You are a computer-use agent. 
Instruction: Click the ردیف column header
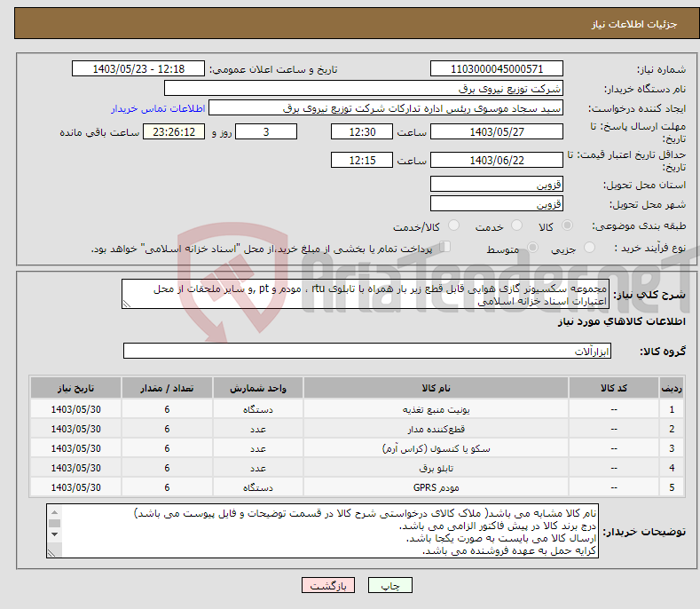tap(672, 388)
